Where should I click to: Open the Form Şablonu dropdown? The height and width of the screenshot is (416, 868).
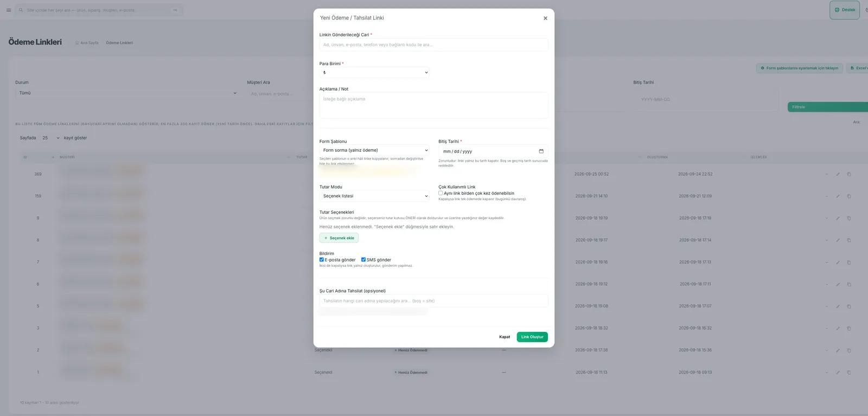(374, 150)
